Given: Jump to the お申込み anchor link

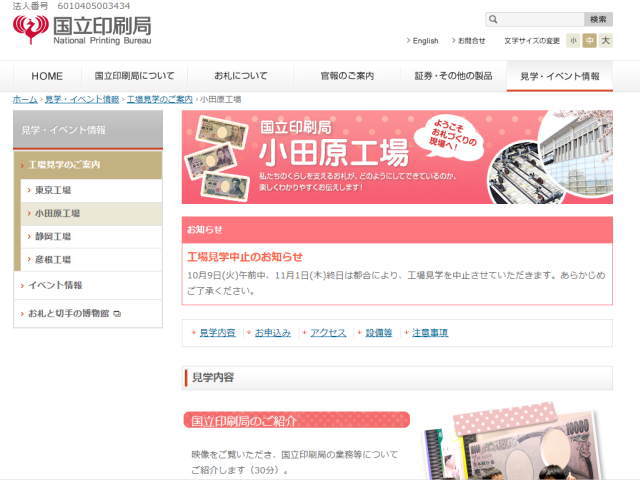Looking at the screenshot, I should click(x=273, y=333).
